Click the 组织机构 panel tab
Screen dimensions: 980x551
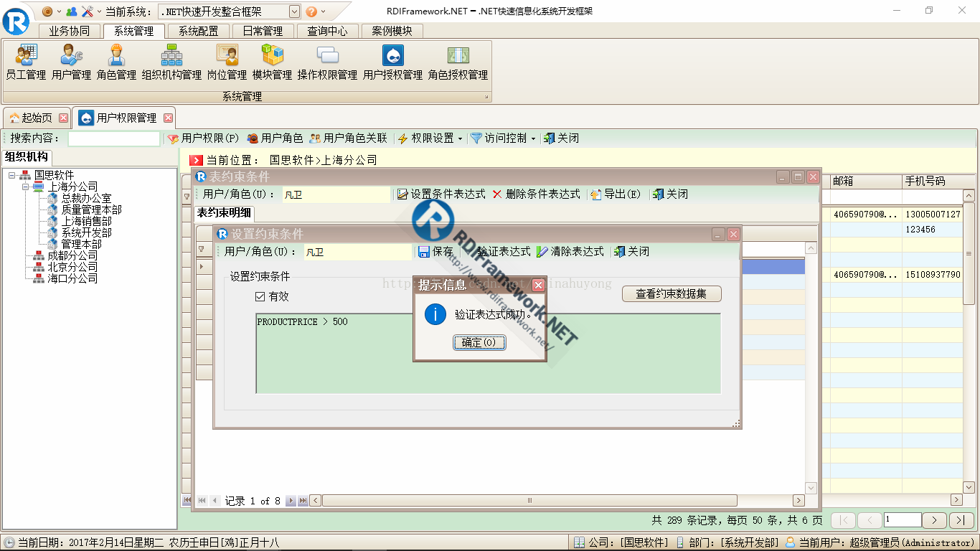[27, 157]
